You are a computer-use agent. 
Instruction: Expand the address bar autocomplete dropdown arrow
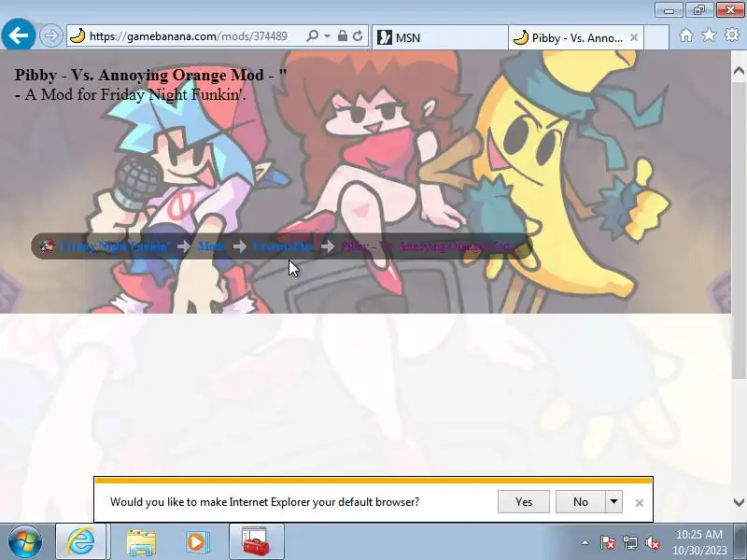[327, 36]
